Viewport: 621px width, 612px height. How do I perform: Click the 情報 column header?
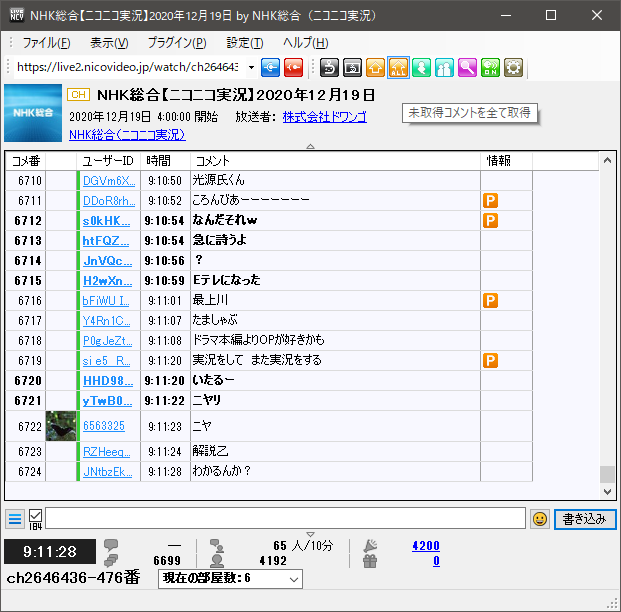point(506,161)
